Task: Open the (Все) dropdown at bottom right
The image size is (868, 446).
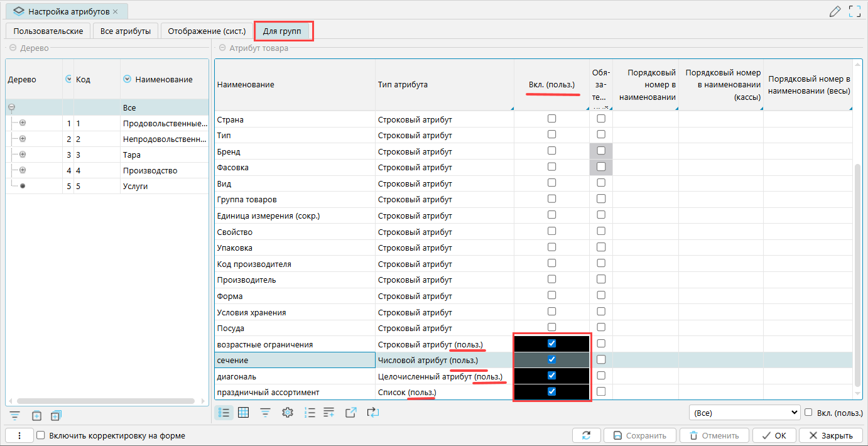Action: tap(744, 413)
